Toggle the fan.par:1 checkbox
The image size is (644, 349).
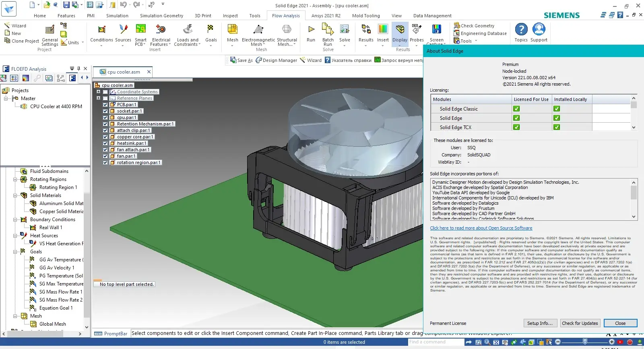(x=105, y=156)
